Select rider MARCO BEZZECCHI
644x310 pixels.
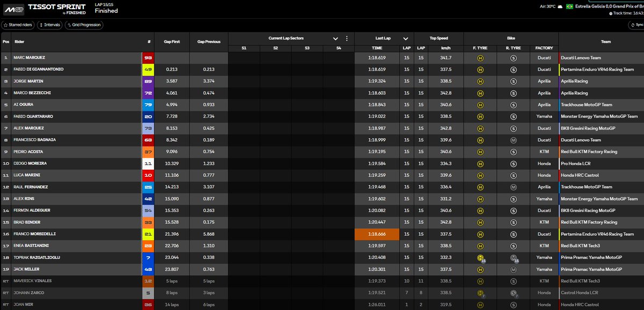click(x=32, y=93)
